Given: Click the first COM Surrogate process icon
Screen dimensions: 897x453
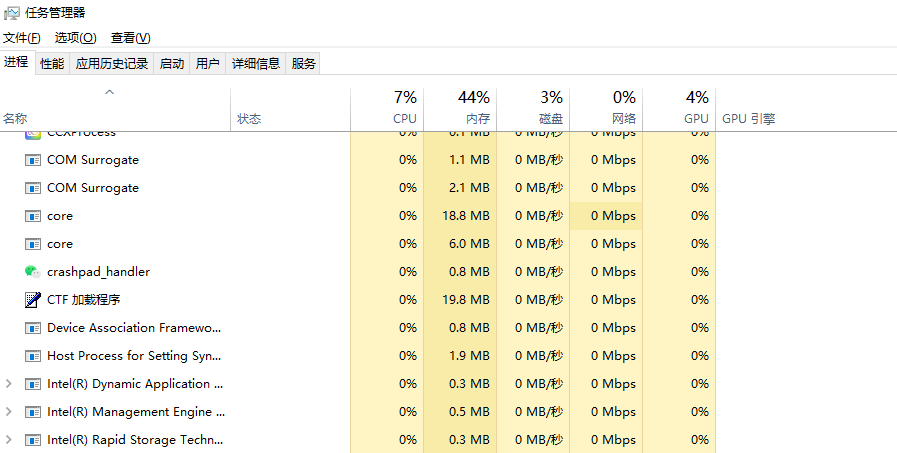Looking at the screenshot, I should (32, 160).
